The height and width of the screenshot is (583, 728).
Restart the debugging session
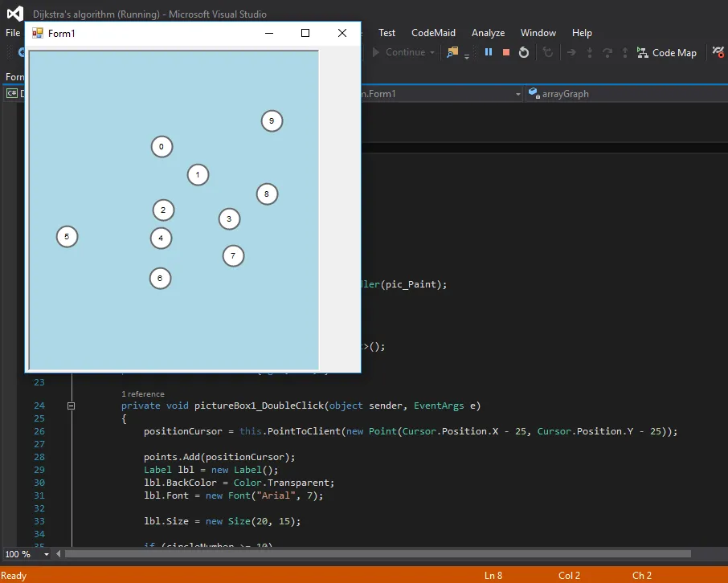coord(524,52)
